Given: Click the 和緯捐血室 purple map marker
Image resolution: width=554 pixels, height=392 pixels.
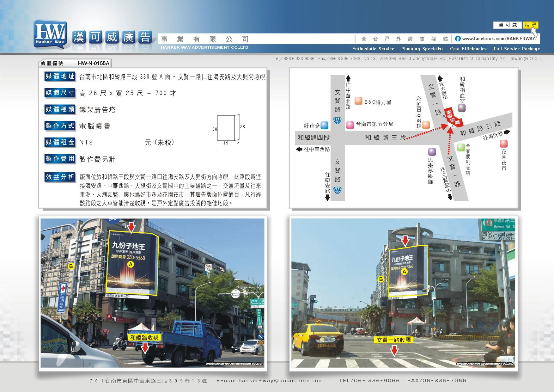Looking at the screenshot, I should [462, 108].
